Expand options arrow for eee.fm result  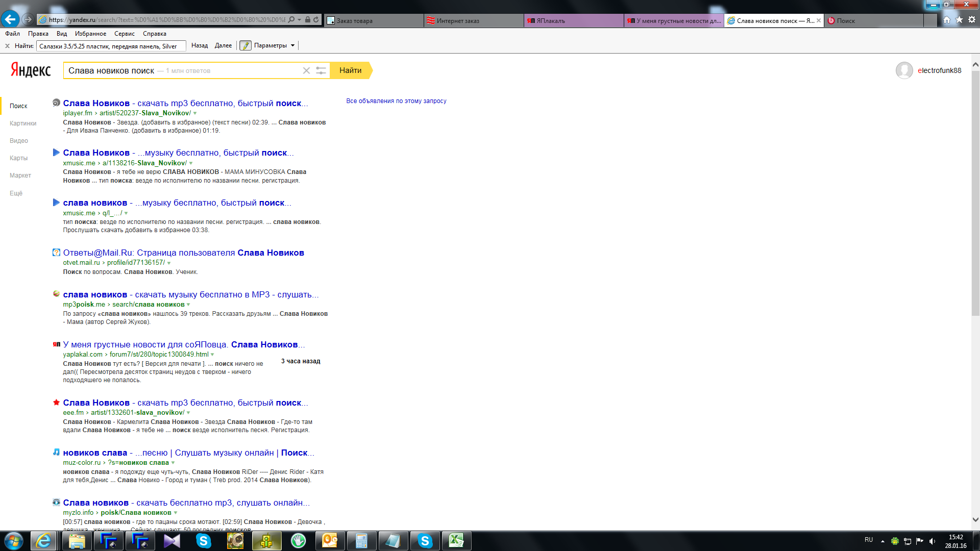coord(188,413)
